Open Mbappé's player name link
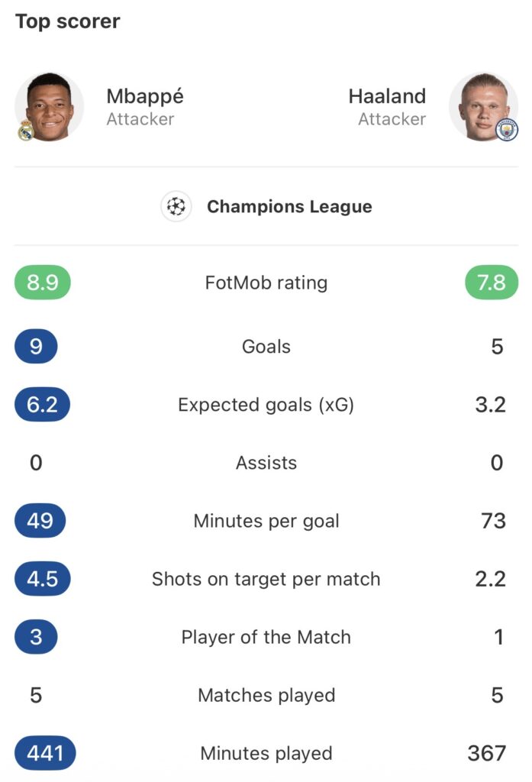The image size is (532, 782). click(x=145, y=97)
